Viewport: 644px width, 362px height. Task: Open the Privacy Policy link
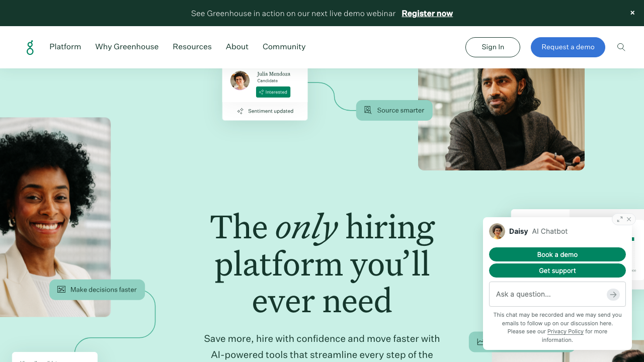(x=566, y=332)
